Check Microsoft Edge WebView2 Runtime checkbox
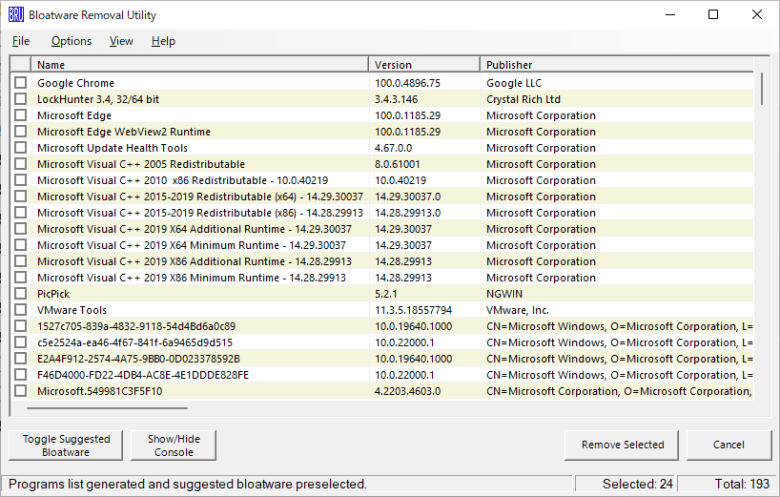Viewport: 780px width, 497px height. pos(20,131)
